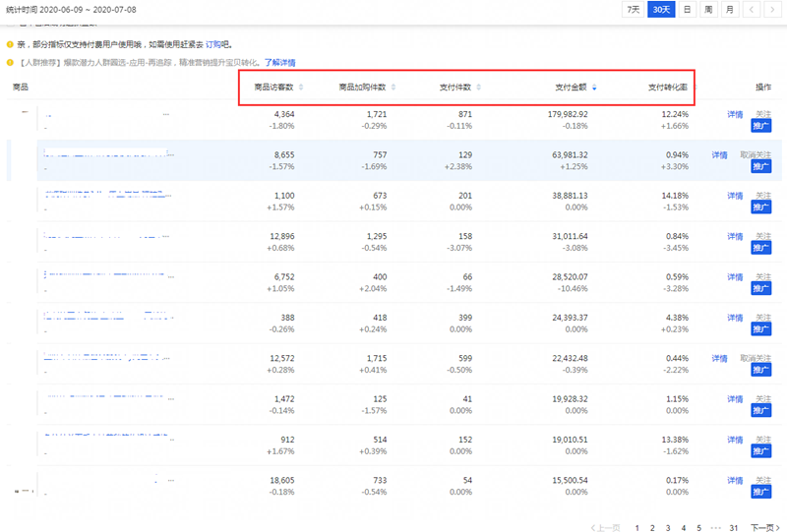Open 详情 for the 38,881.13 row
Image resolution: width=787 pixels, height=532 pixels.
(x=735, y=196)
